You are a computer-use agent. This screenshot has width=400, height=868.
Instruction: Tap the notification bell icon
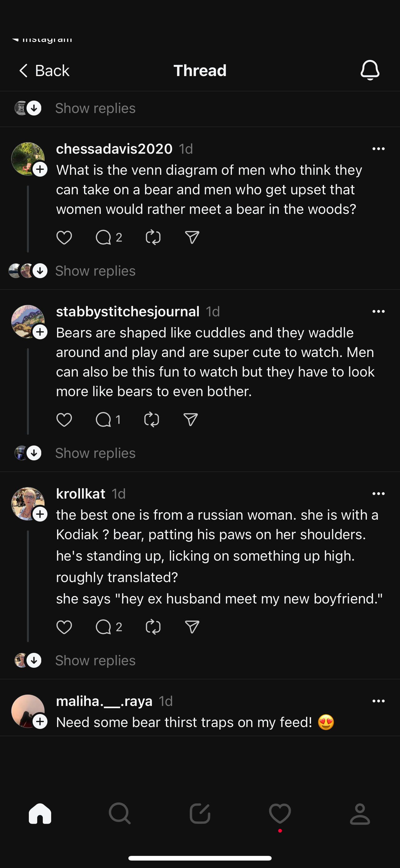[x=370, y=70]
